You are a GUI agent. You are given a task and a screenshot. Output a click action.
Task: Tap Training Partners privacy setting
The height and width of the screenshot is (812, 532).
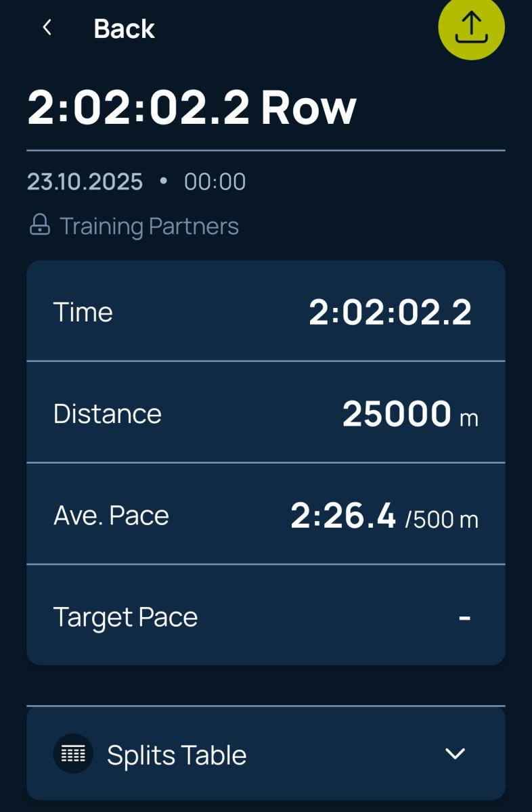tap(149, 226)
